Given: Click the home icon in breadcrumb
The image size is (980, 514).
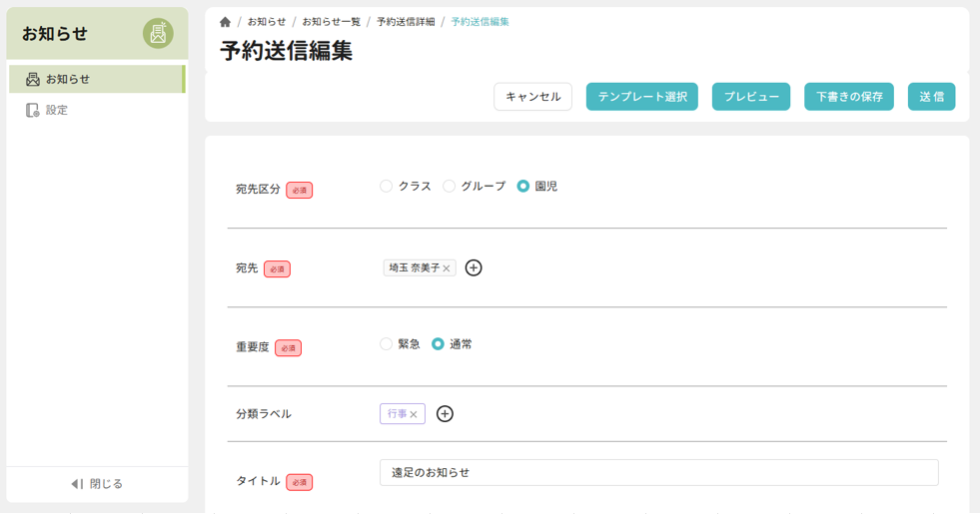Looking at the screenshot, I should pos(225,22).
